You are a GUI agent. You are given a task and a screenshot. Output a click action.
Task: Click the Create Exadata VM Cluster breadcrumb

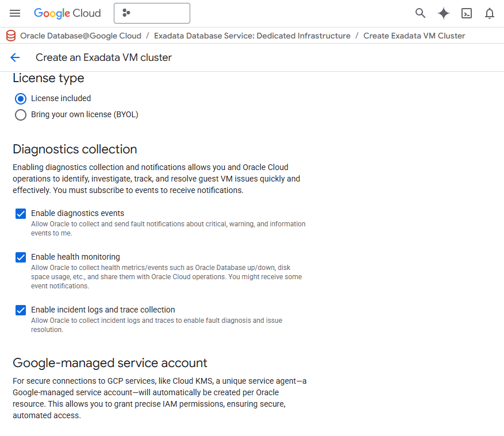coord(414,36)
